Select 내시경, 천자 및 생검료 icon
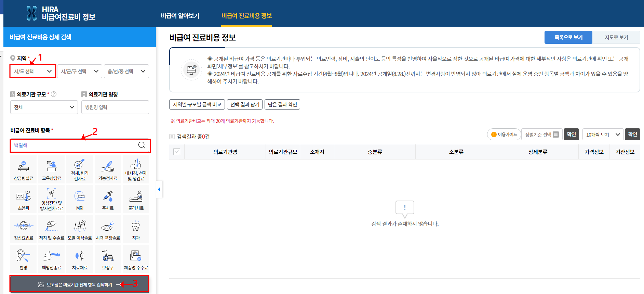Viewport: 644px width, 294px height. 136,169
